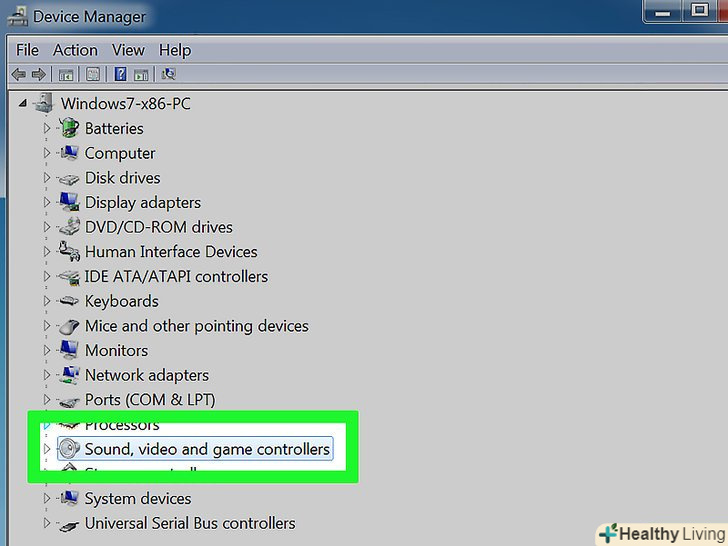
Task: Select the 'Keyboards' tree label
Action: 122,301
